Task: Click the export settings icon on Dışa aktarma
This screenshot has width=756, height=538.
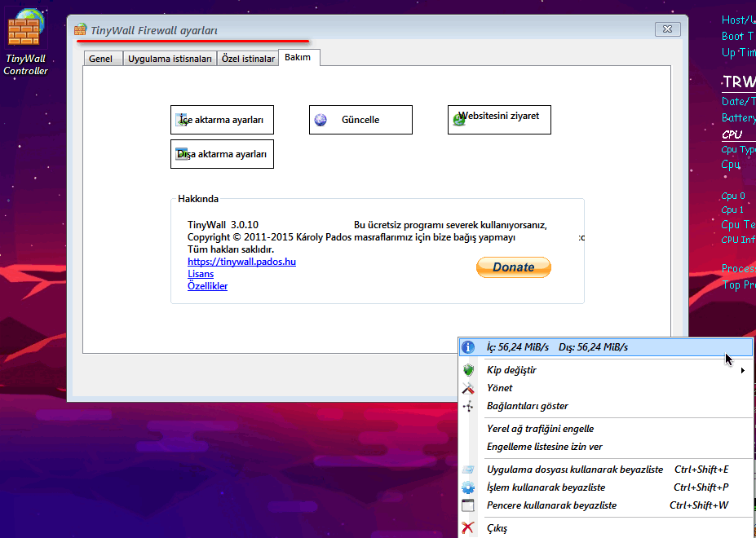Action: (x=182, y=154)
